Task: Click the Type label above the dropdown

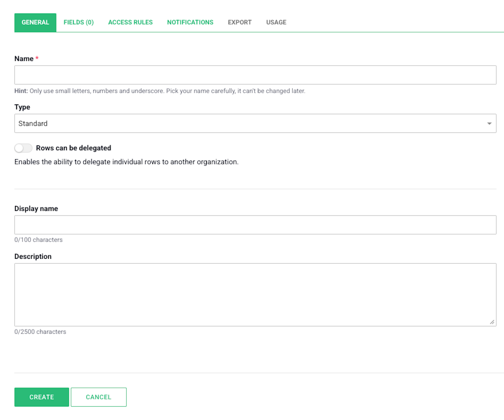Action: point(22,107)
